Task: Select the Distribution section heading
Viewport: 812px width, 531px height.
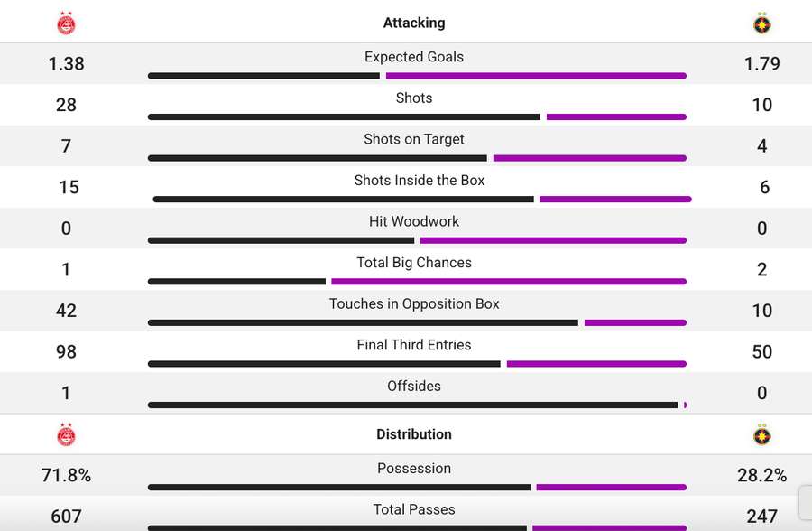Action: coord(414,434)
